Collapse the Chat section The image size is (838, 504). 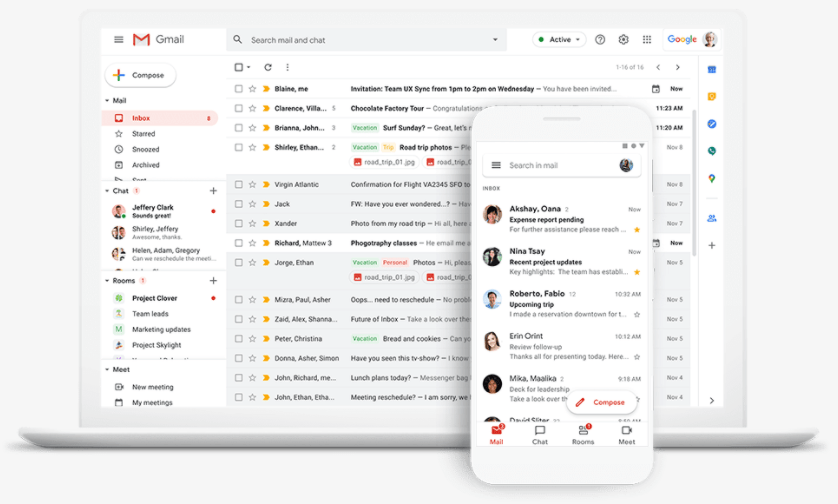(107, 191)
